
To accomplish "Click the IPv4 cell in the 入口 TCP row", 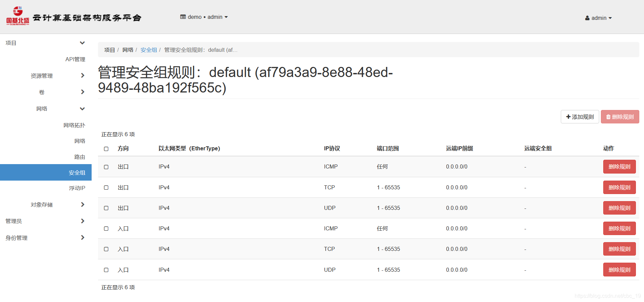I will [164, 249].
